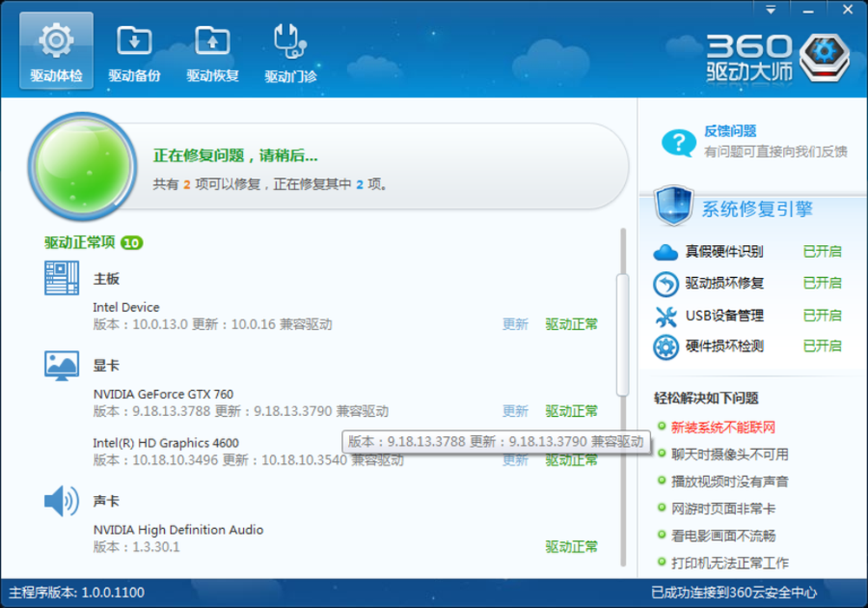
Task: Click the USB设备管理 tools icon
Action: 666,316
